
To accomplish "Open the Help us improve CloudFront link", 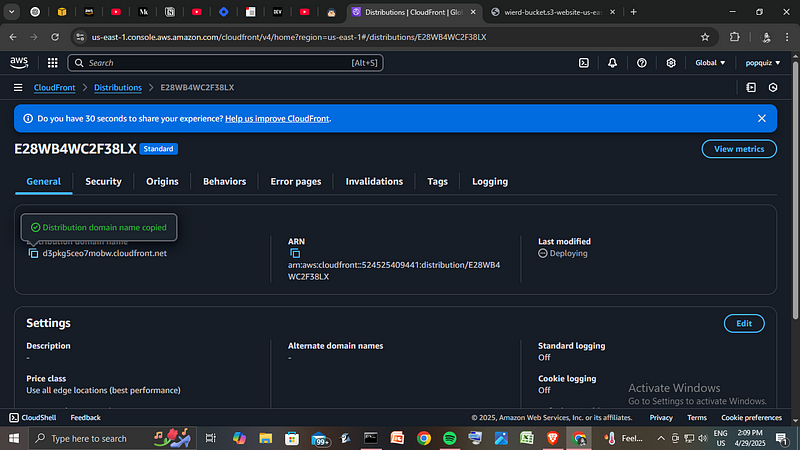I will click(x=277, y=118).
